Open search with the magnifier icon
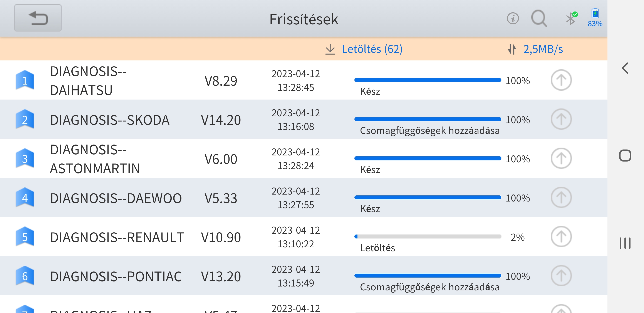Viewport: 644px width, 313px height. [x=539, y=18]
